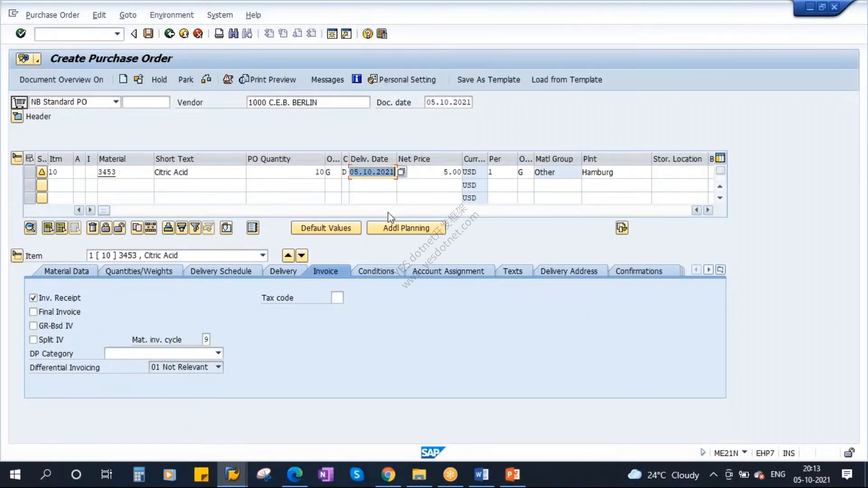The width and height of the screenshot is (868, 488).
Task: Click the table column configuration icon
Action: tap(720, 158)
